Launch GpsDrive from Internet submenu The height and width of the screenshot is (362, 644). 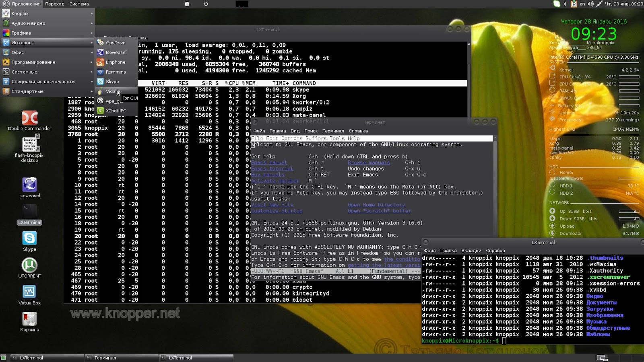(116, 43)
